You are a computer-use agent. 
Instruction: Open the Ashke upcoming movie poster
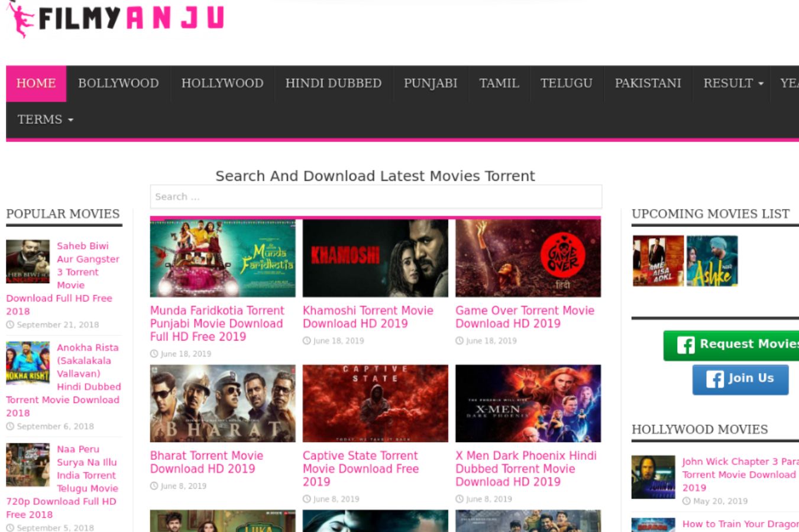click(712, 261)
